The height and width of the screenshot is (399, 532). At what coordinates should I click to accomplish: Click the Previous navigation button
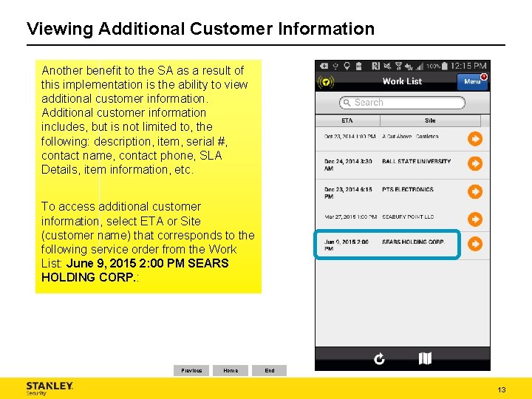[x=191, y=370]
